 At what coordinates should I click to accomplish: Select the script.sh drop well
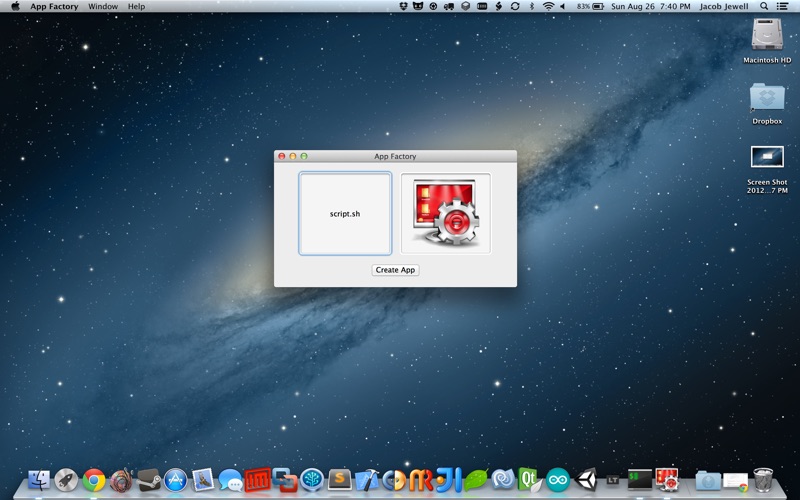(345, 214)
